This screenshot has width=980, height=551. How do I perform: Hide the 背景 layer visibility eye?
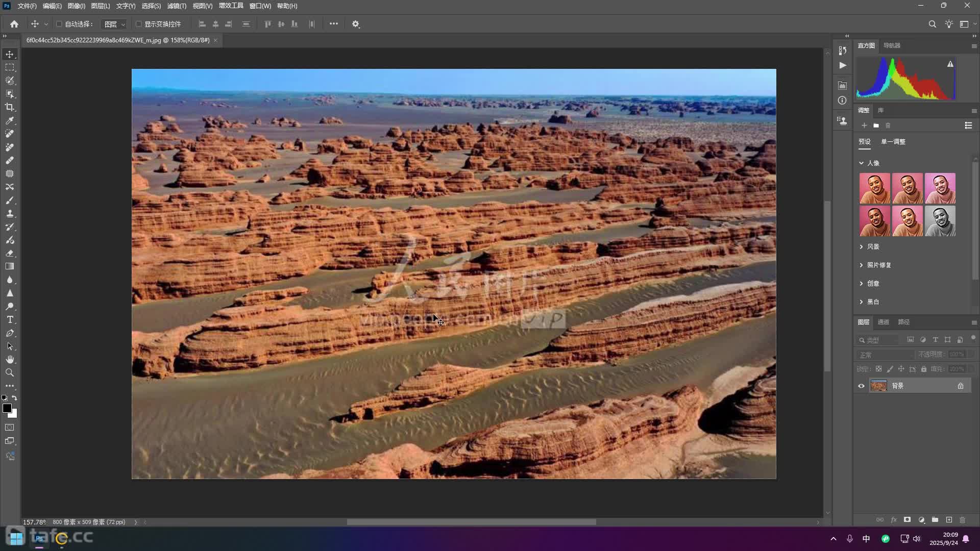[x=861, y=386]
